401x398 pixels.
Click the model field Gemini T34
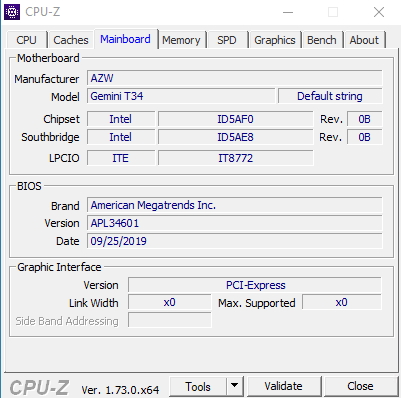181,96
